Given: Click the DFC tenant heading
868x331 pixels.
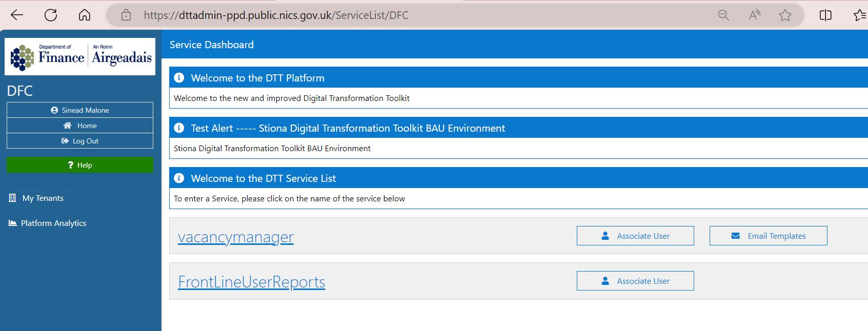Looking at the screenshot, I should coord(19,91).
